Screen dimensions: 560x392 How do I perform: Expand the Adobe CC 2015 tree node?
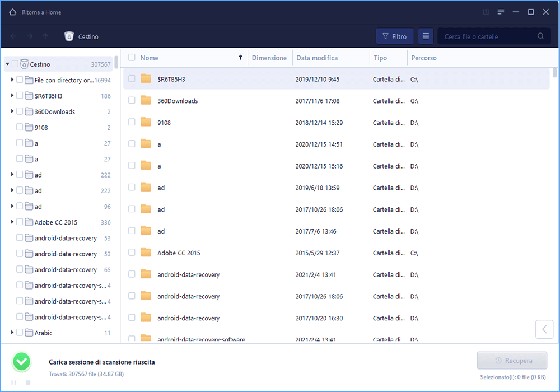(x=12, y=222)
